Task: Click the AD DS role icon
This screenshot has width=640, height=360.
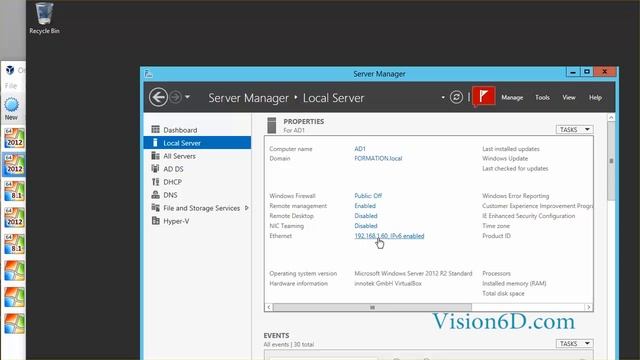Action: pos(156,169)
